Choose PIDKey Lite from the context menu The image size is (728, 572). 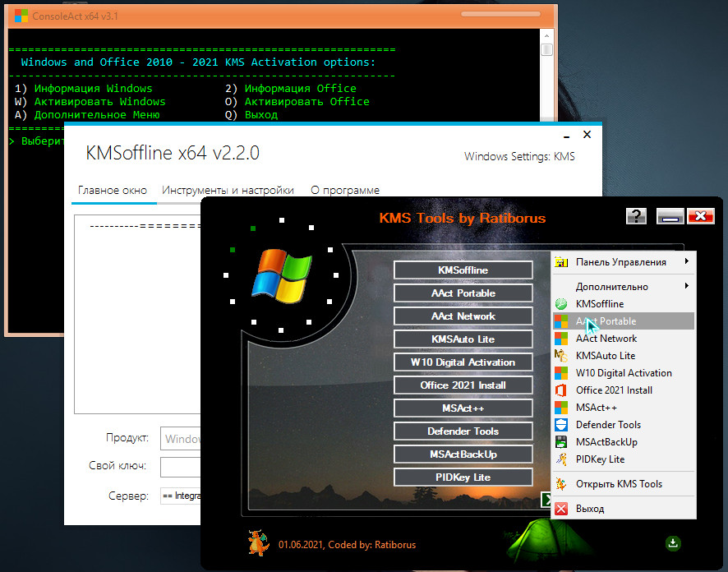pos(600,459)
